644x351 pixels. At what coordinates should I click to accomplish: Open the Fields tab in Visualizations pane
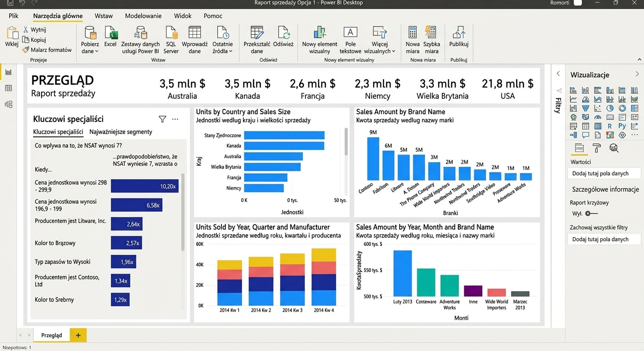[x=579, y=148]
